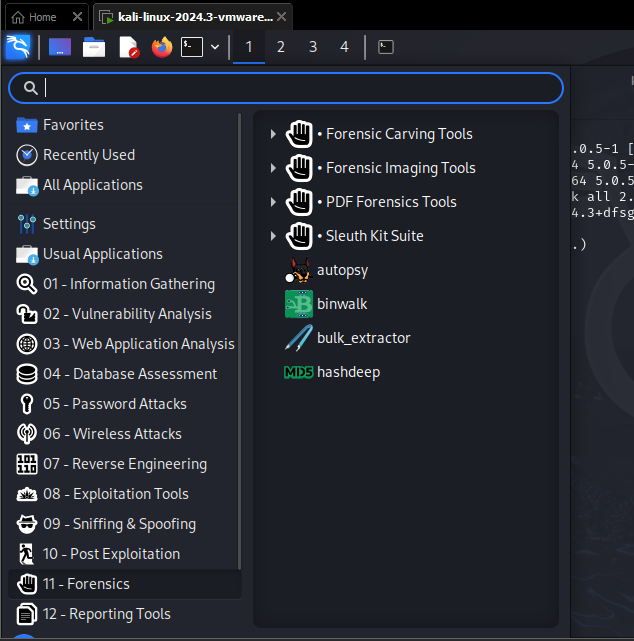Expand PDF Forensics Tools submenu

(273, 202)
